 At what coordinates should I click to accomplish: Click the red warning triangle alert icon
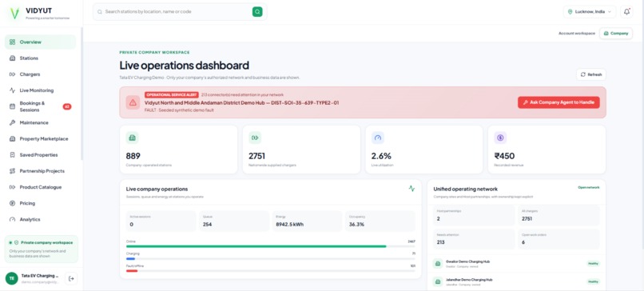[133, 102]
